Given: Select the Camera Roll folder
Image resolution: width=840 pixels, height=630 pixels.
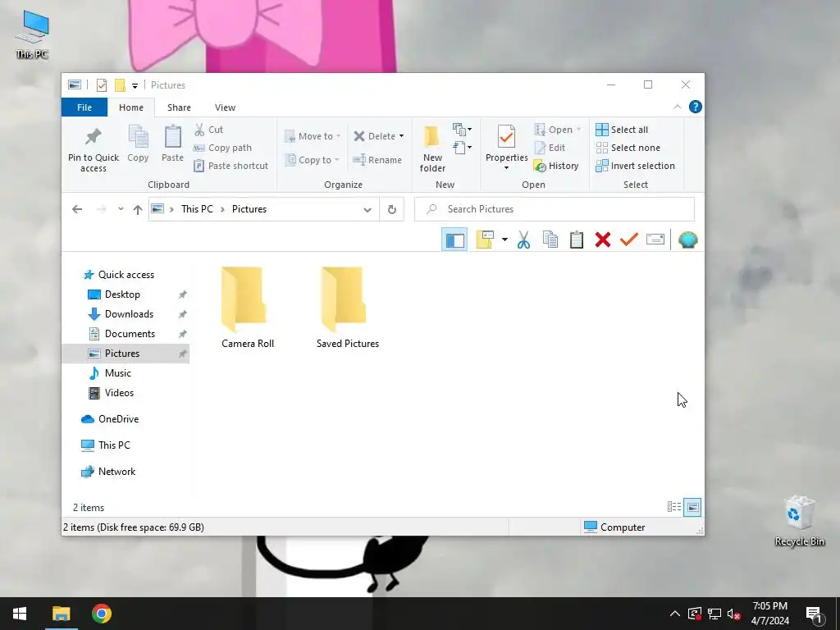Looking at the screenshot, I should [248, 308].
